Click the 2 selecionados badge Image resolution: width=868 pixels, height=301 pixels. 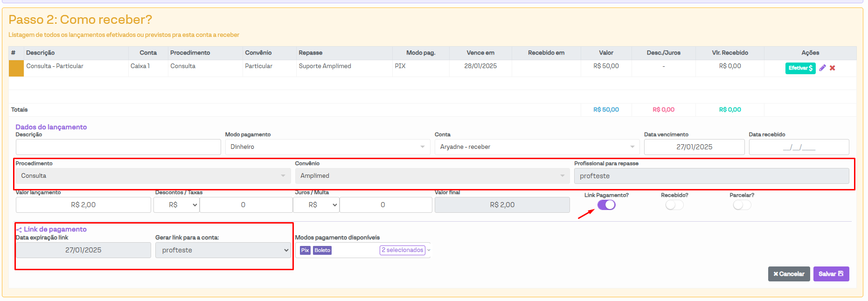point(402,250)
